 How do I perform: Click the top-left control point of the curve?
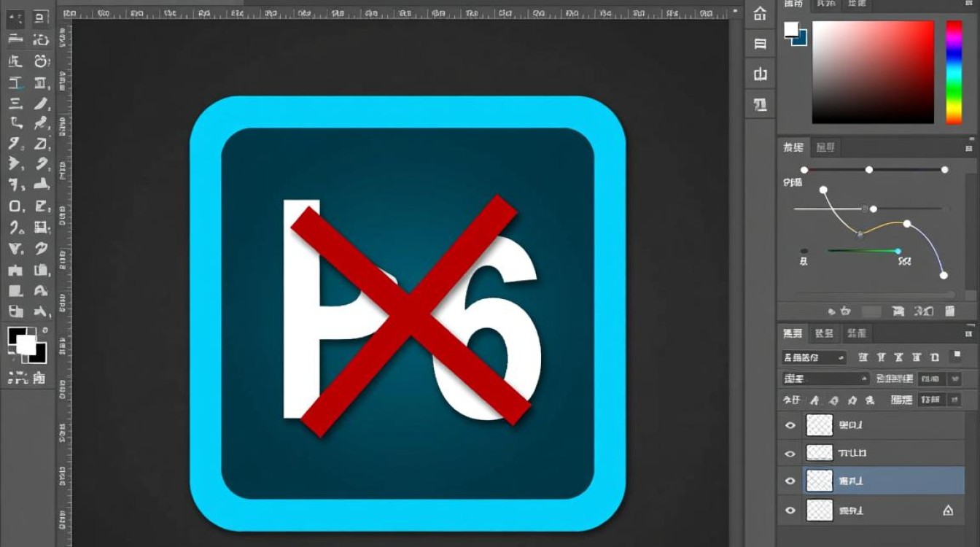coord(824,190)
